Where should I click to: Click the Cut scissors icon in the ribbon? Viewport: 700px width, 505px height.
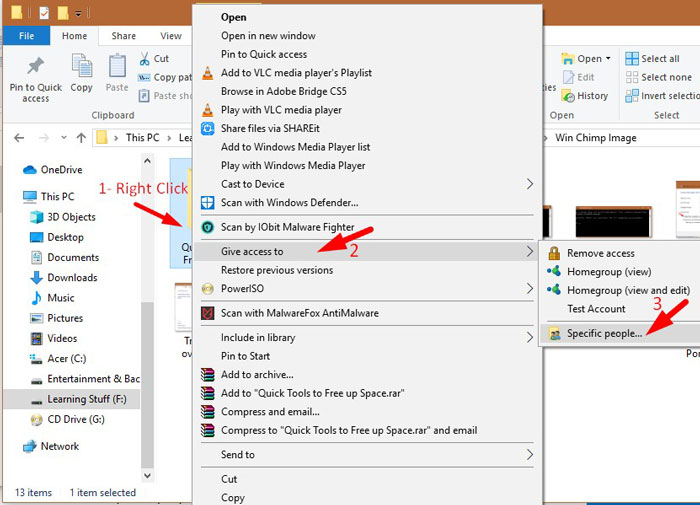(x=145, y=58)
